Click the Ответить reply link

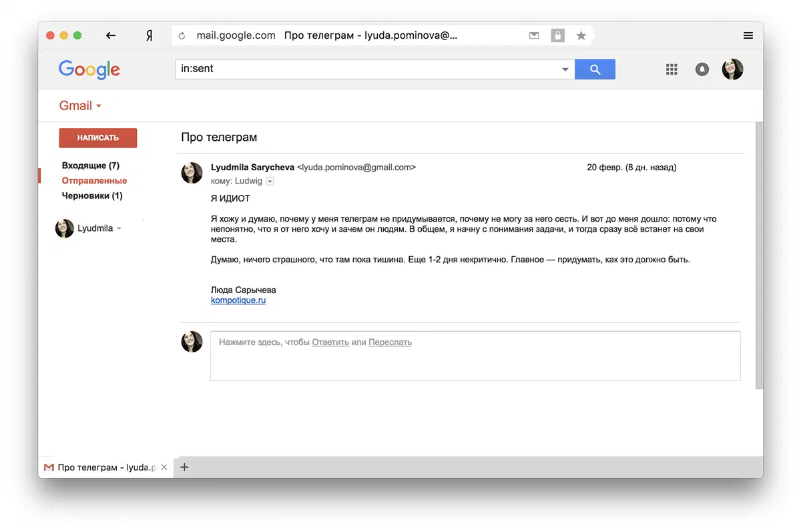pyautogui.click(x=330, y=342)
